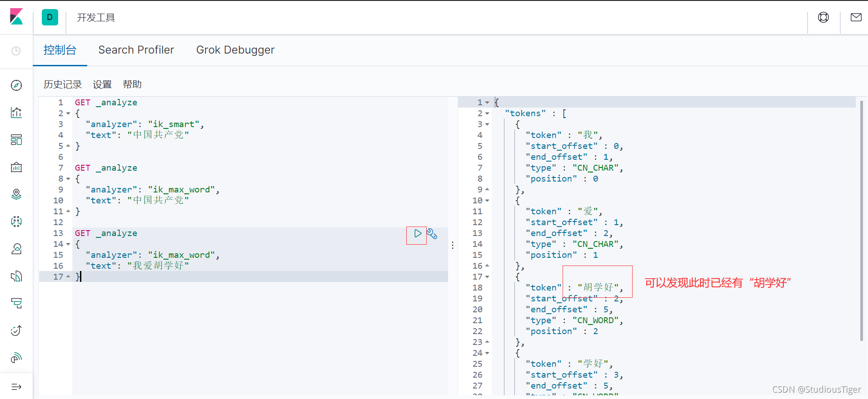Click ik_max_word on editor line 15
Viewport: 868px width, 399px height.
point(181,255)
